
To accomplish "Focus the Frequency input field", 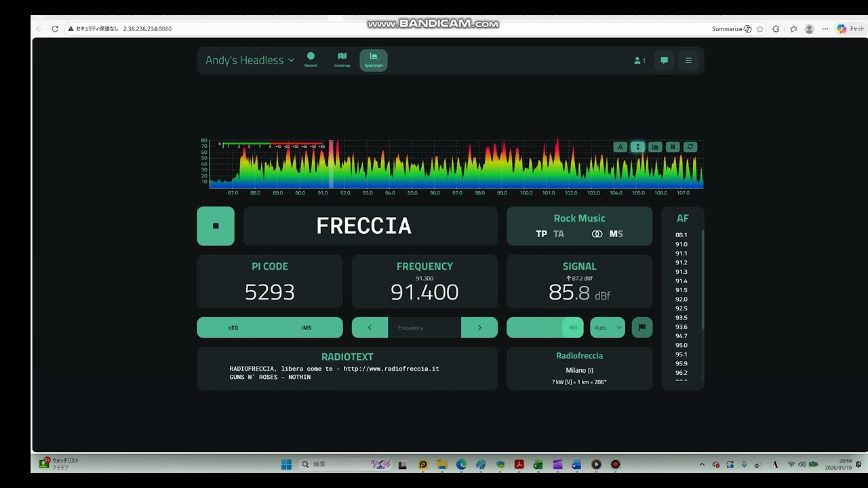I will pos(425,327).
